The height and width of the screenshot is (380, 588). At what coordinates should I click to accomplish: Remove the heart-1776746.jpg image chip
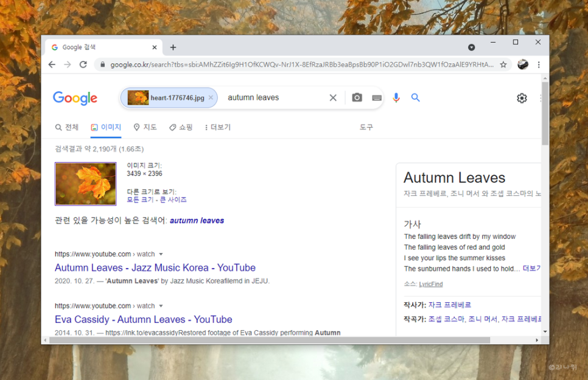point(211,97)
